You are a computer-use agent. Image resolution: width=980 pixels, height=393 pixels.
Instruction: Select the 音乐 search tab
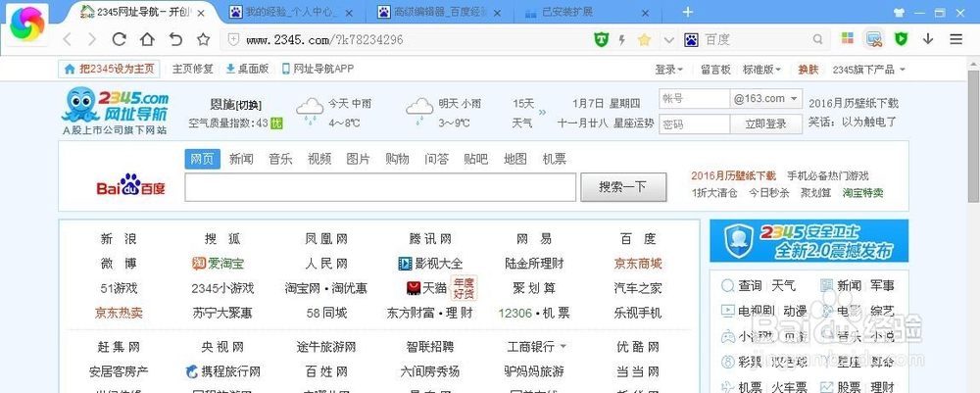coord(280,159)
